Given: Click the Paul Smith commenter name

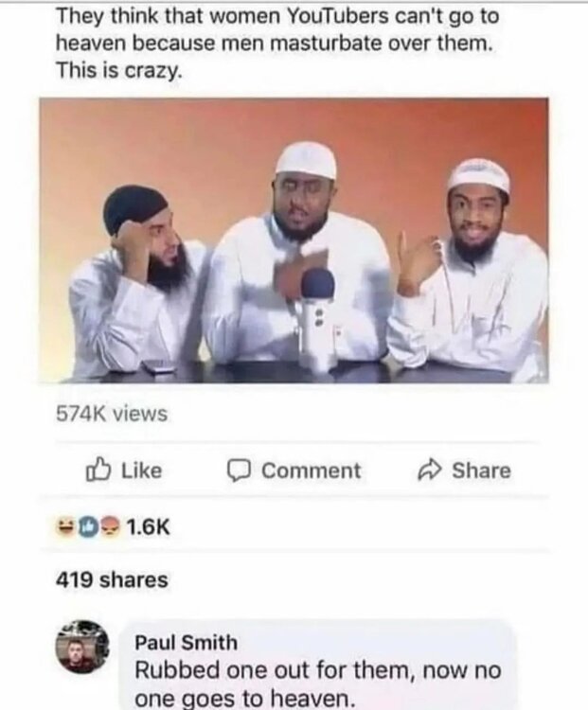Looking at the screenshot, I should pyautogui.click(x=187, y=643).
